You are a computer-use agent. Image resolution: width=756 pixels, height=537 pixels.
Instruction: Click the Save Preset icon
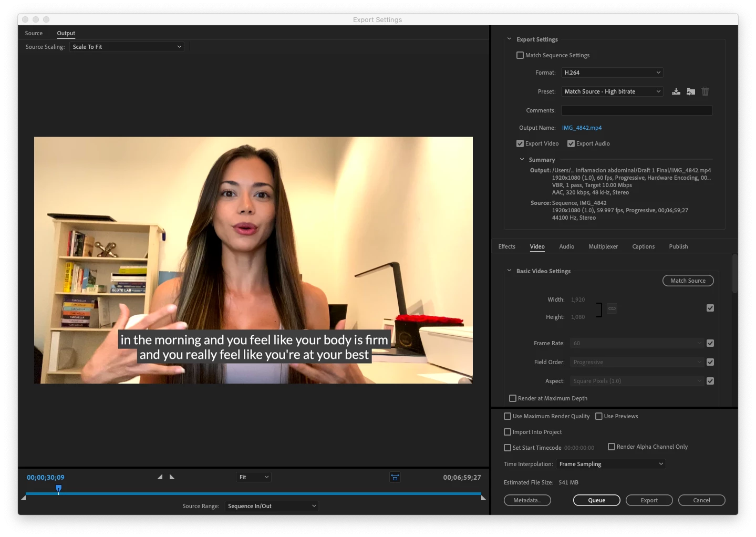point(676,91)
